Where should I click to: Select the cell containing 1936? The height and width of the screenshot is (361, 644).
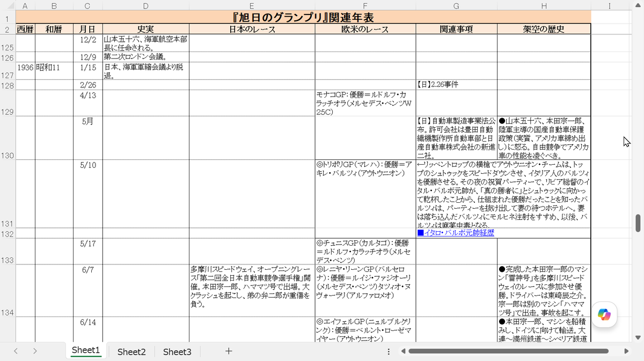click(x=25, y=71)
